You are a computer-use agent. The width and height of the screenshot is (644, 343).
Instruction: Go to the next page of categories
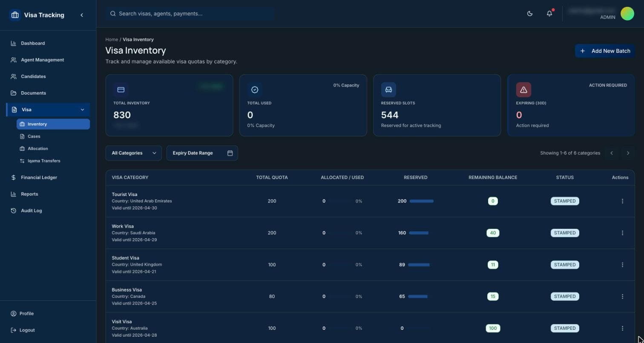(628, 153)
